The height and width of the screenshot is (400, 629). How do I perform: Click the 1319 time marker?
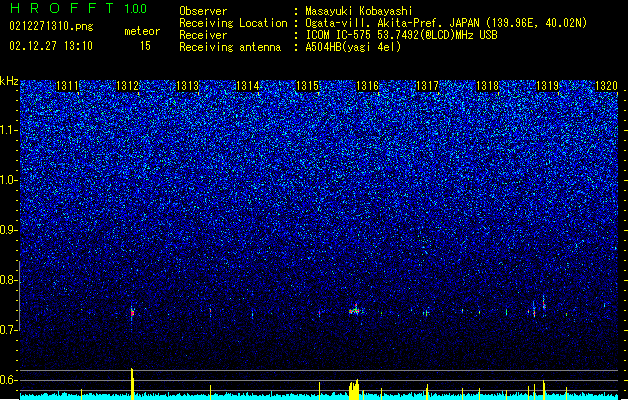click(x=547, y=86)
